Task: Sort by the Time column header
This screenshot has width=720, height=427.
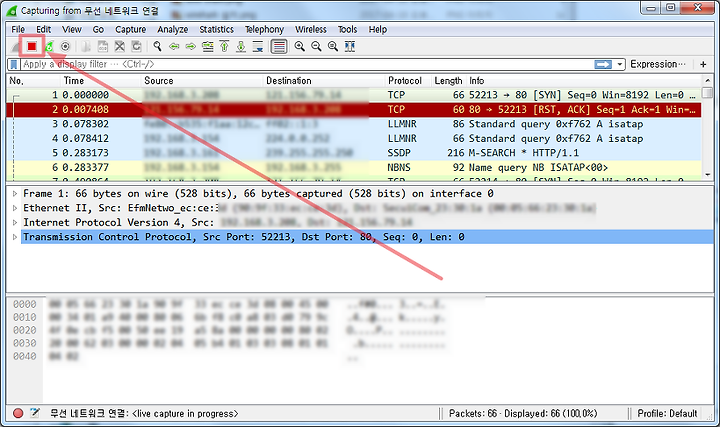Action: tap(100, 81)
